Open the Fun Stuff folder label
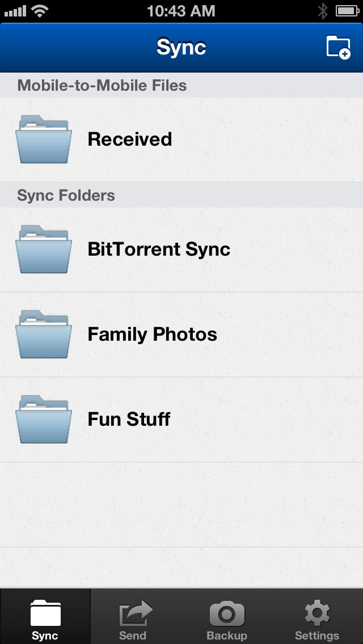This screenshot has width=363, height=644. tap(129, 420)
